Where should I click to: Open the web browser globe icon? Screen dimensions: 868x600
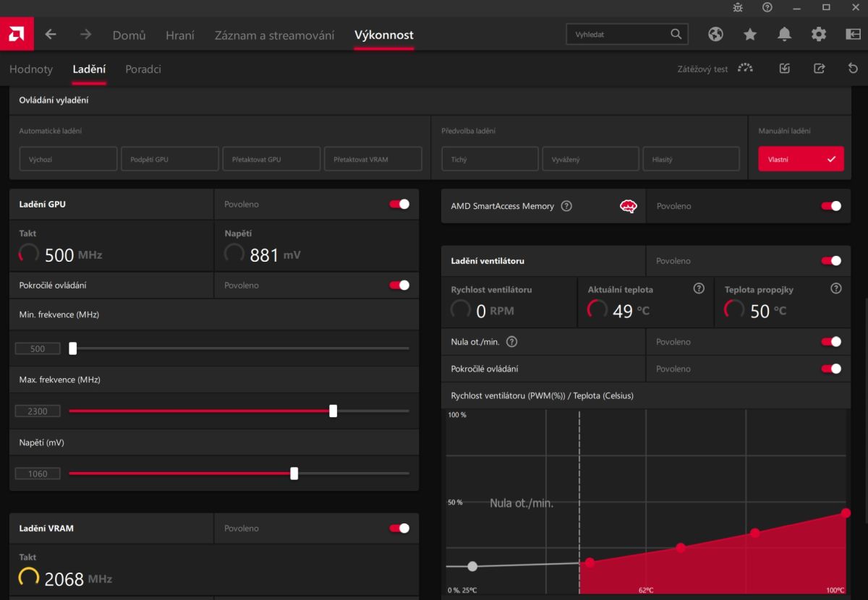pos(715,34)
